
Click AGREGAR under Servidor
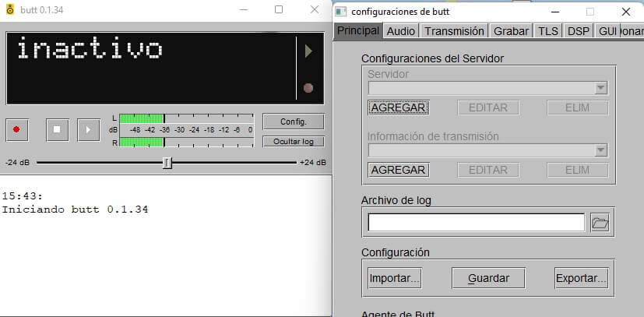pyautogui.click(x=399, y=107)
